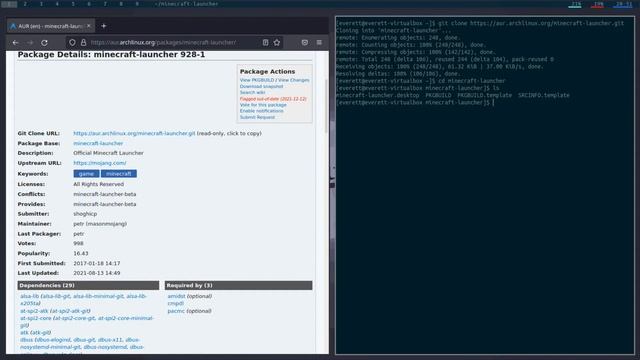Open cmpdl in Required by list
Screen dimensions: 640x360
(176, 304)
